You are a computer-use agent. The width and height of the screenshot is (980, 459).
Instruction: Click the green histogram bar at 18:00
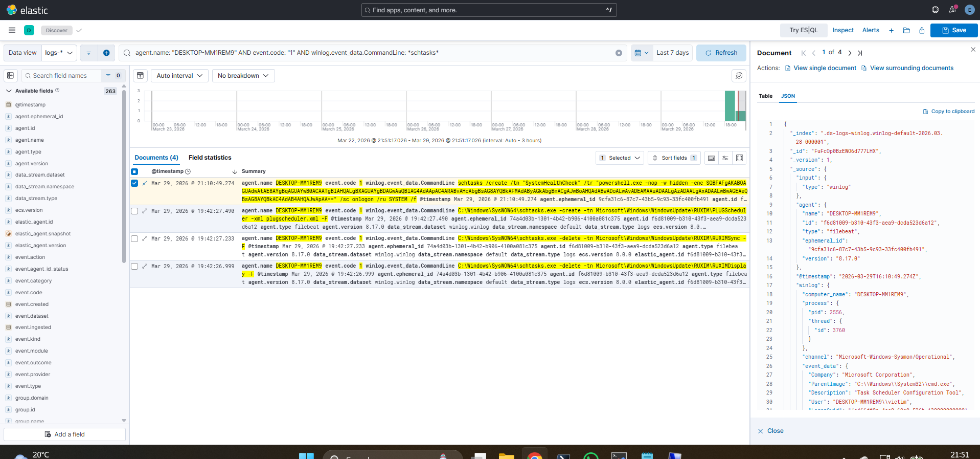coord(730,106)
